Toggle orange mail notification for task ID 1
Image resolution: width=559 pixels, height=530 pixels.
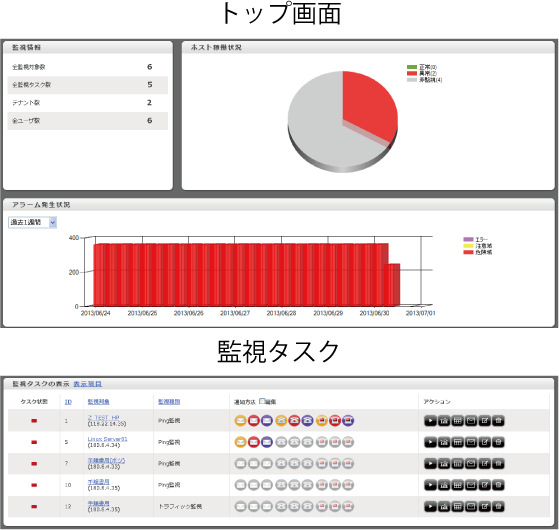(241, 421)
